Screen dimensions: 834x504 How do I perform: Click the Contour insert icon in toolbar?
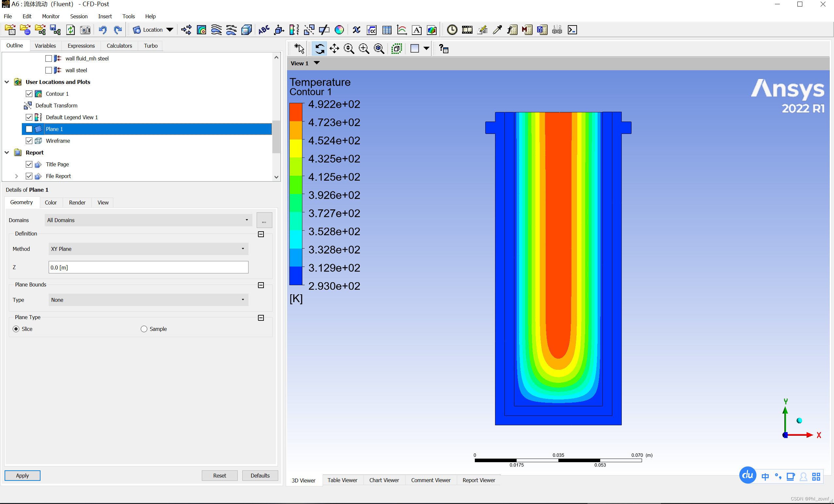pos(201,30)
